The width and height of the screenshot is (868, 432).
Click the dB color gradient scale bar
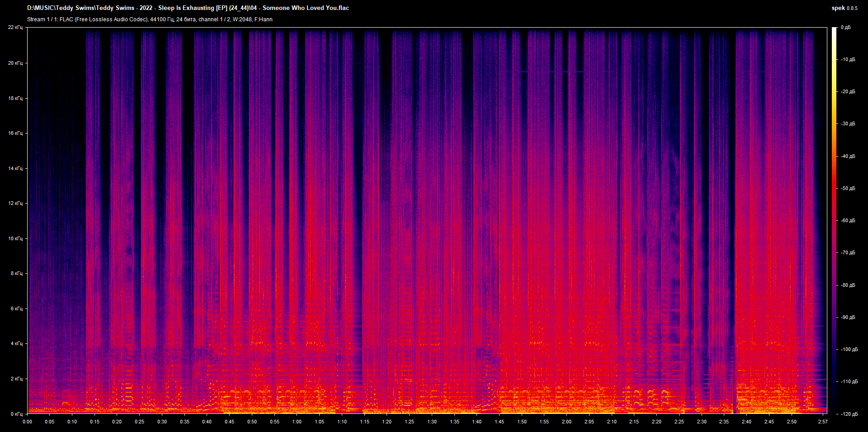835,220
